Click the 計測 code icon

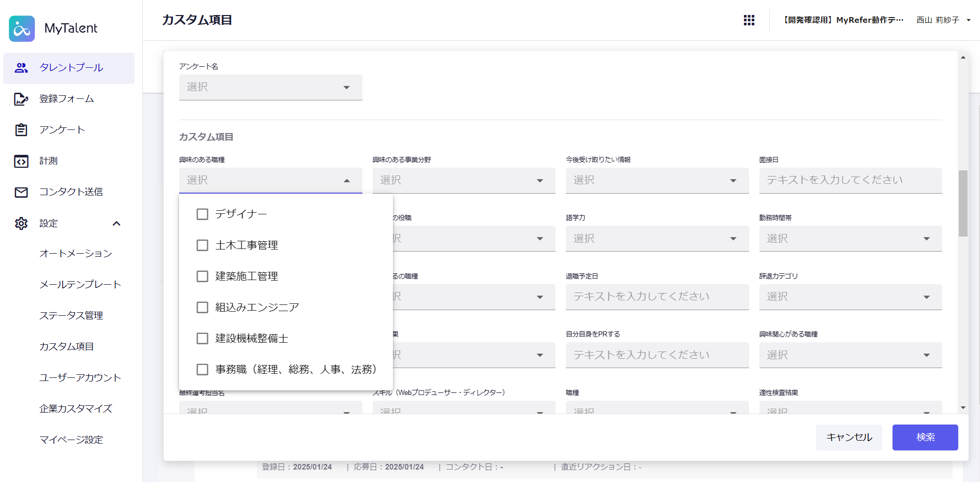click(x=21, y=162)
